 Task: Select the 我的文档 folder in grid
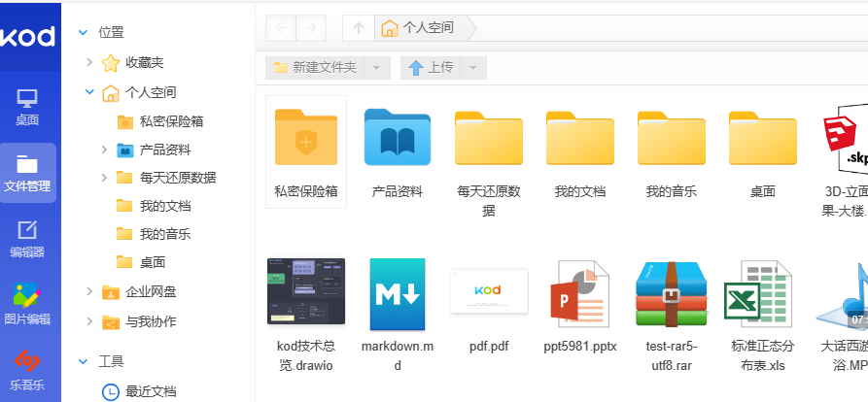580,138
